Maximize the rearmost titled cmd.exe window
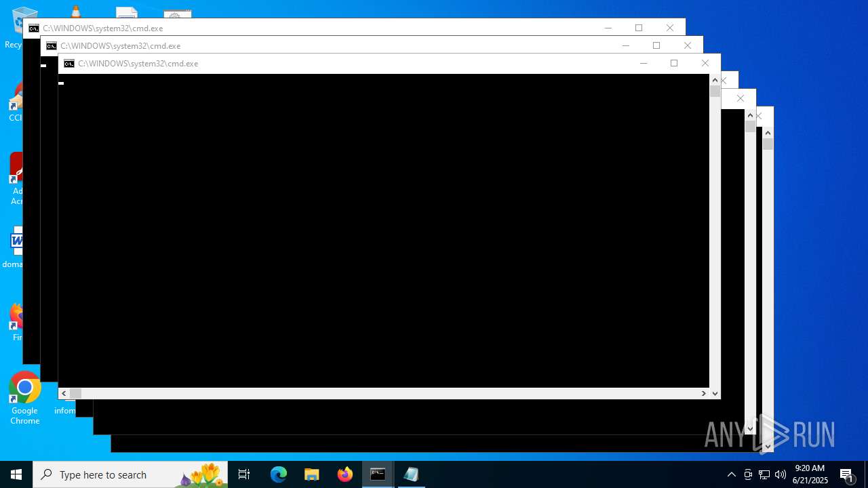Image resolution: width=868 pixels, height=488 pixels. click(x=639, y=28)
